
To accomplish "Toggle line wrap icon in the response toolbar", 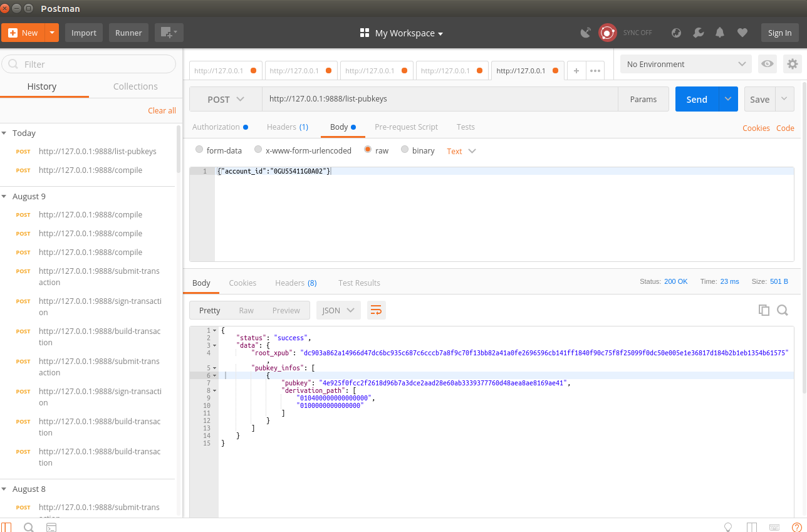I will pos(376,310).
